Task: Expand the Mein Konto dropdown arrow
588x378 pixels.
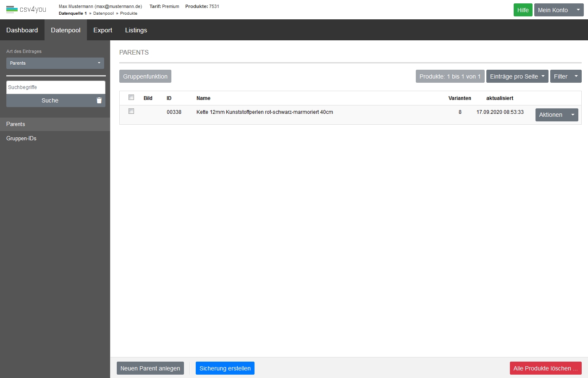Action: point(578,10)
